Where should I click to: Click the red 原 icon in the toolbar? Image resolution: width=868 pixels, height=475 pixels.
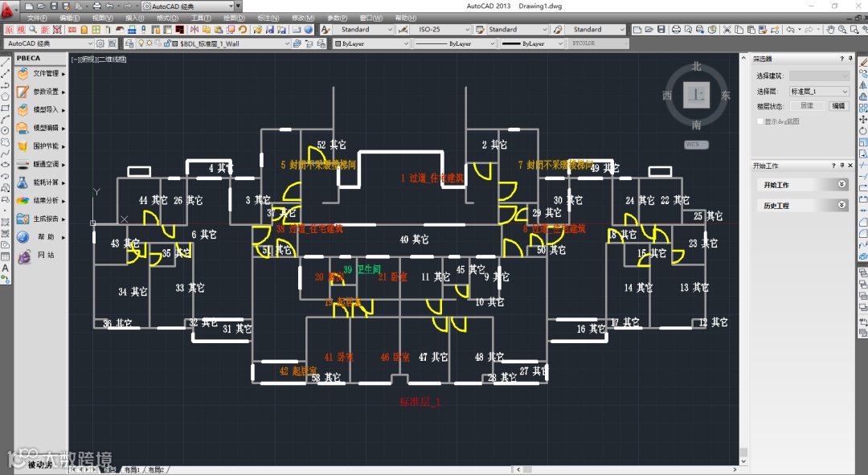coord(10,30)
